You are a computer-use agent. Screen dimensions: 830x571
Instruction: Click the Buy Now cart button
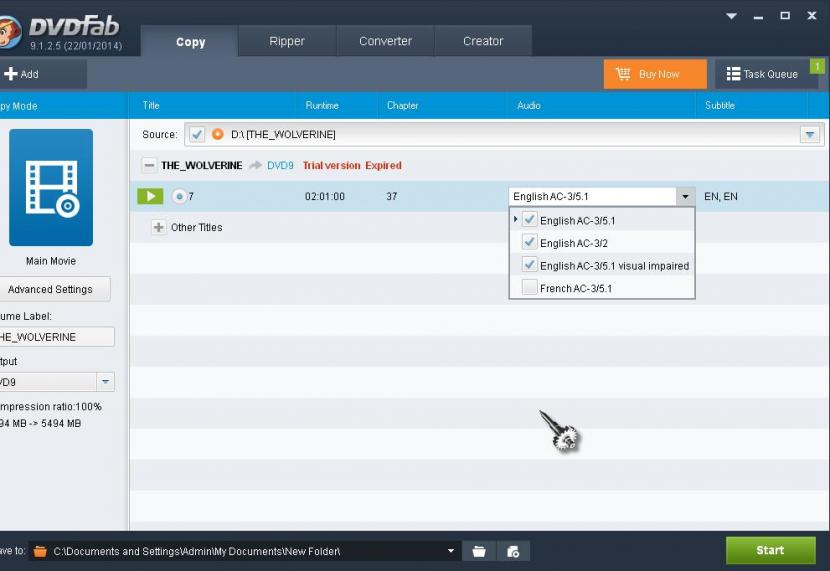[x=655, y=74]
